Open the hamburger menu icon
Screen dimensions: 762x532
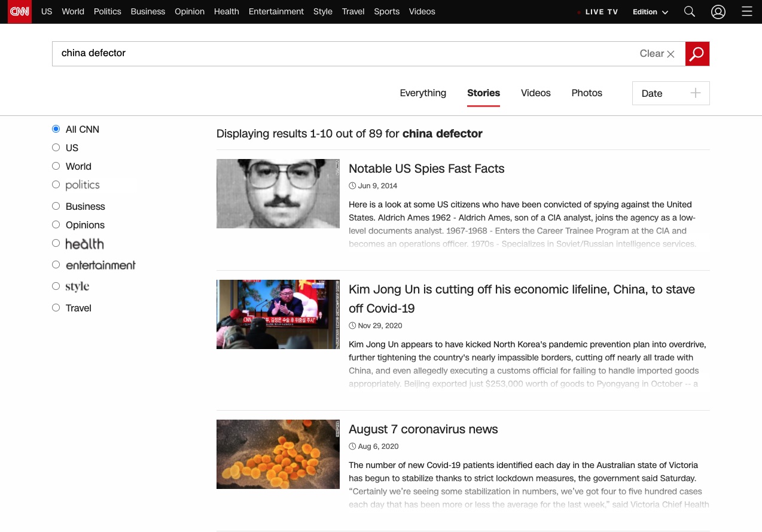tap(746, 12)
